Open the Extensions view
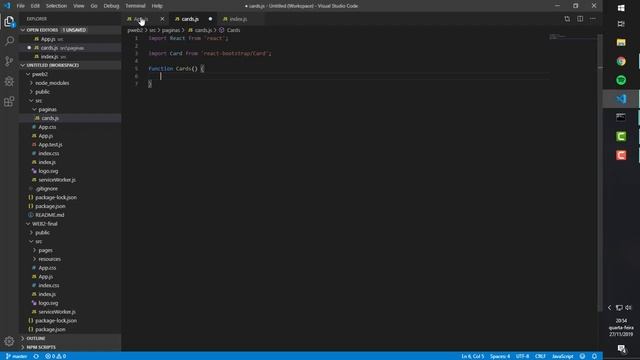Viewport: 640px width, 360px height. coord(9,101)
